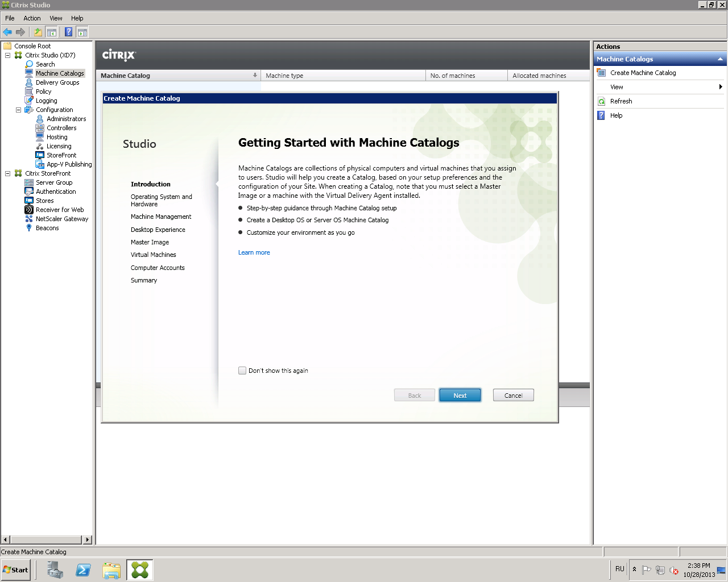Click the Back arrow toolbar icon

(x=7, y=32)
